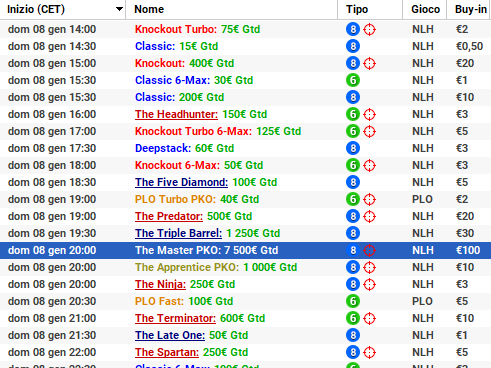This screenshot has height=368, width=491.
Task: Click the bounty target icon on The Predator row
Action: coord(369,216)
